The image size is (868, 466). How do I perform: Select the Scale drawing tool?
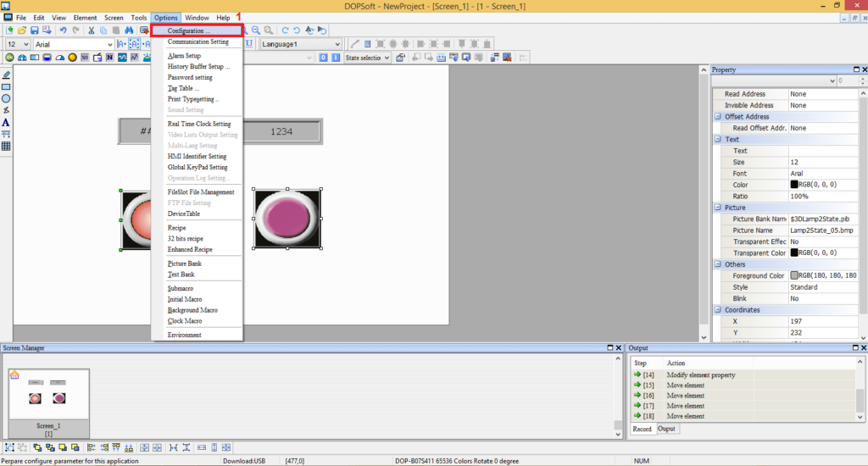[x=6, y=134]
